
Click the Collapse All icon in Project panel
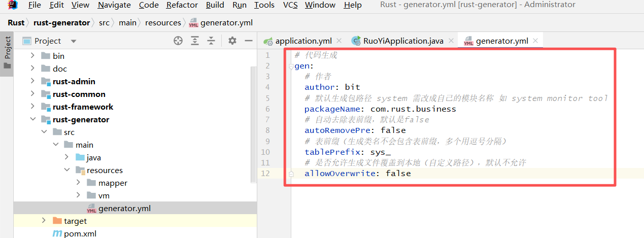(x=211, y=41)
